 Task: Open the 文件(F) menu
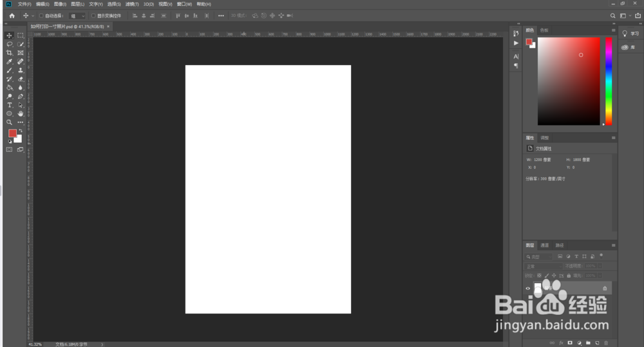[x=24, y=4]
